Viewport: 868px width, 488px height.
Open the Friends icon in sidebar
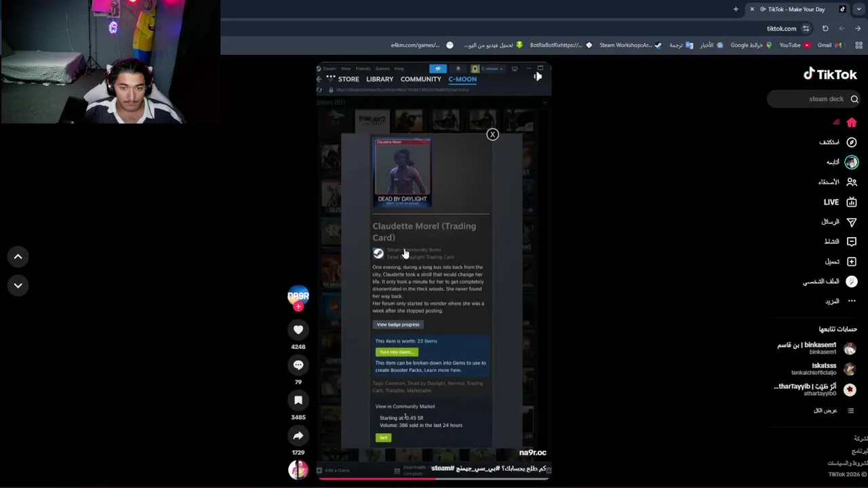click(852, 182)
